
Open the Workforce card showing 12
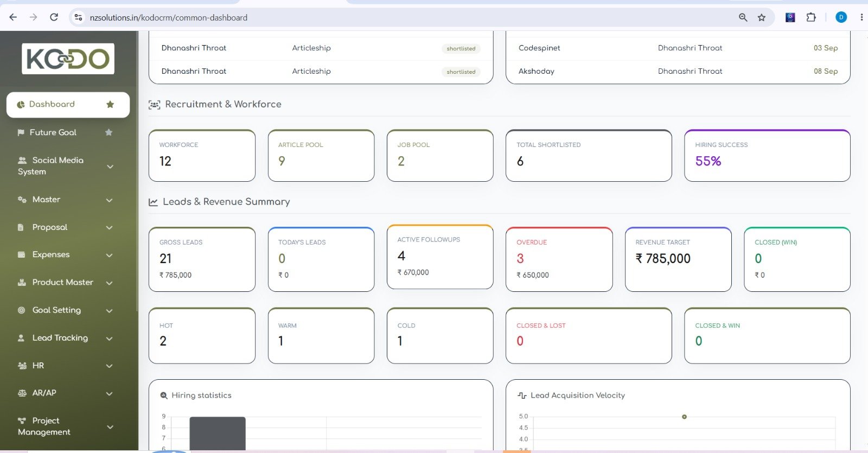(x=202, y=156)
